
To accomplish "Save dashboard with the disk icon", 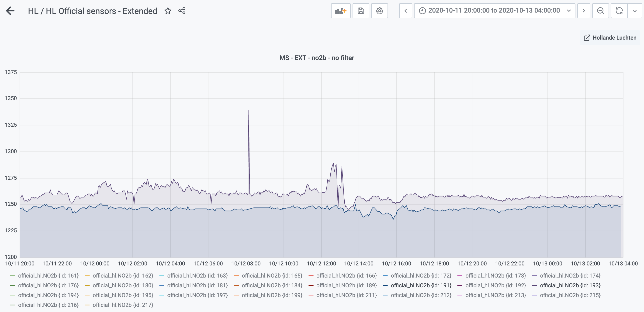I will (360, 11).
